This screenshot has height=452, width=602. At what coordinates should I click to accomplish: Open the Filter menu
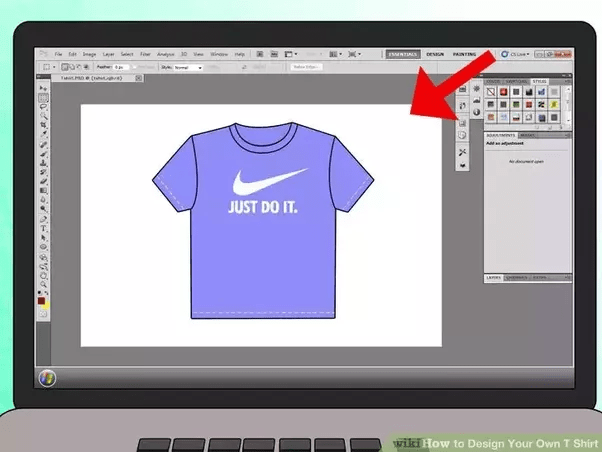click(x=145, y=54)
